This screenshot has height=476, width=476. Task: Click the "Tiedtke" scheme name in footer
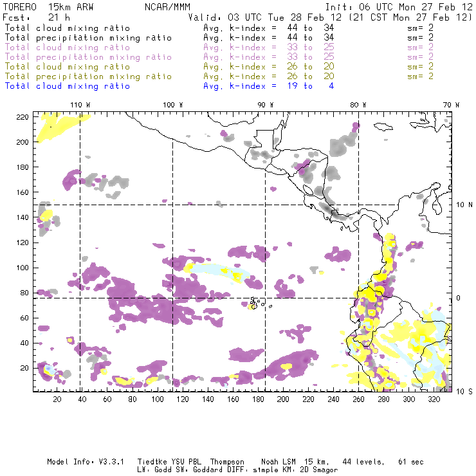coord(152,462)
